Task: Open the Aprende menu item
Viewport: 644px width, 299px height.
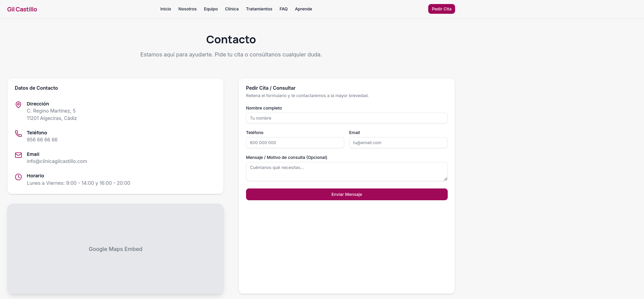Action: (x=304, y=9)
